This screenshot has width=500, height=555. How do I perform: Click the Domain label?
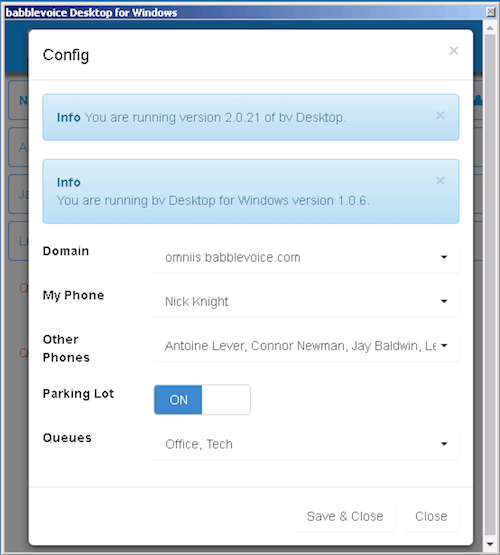(x=66, y=251)
